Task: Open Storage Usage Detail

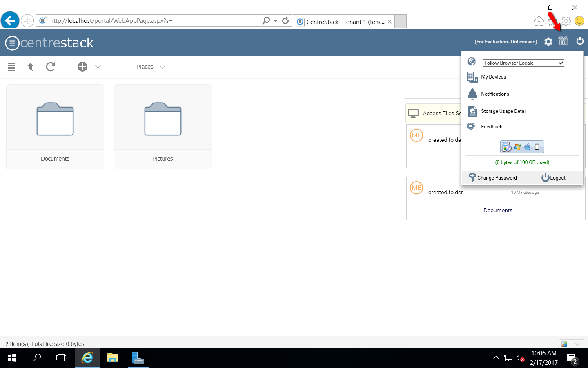Action: coord(504,111)
